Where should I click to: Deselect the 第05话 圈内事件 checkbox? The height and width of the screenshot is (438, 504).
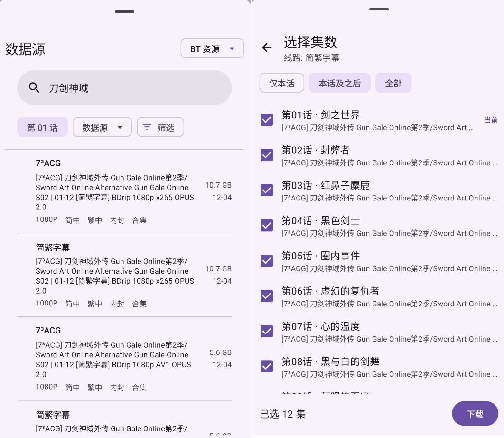coord(267,261)
